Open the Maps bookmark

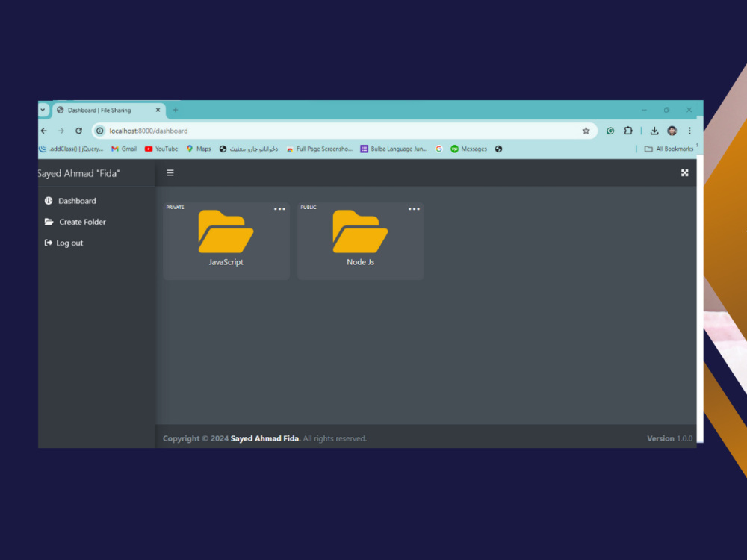199,149
